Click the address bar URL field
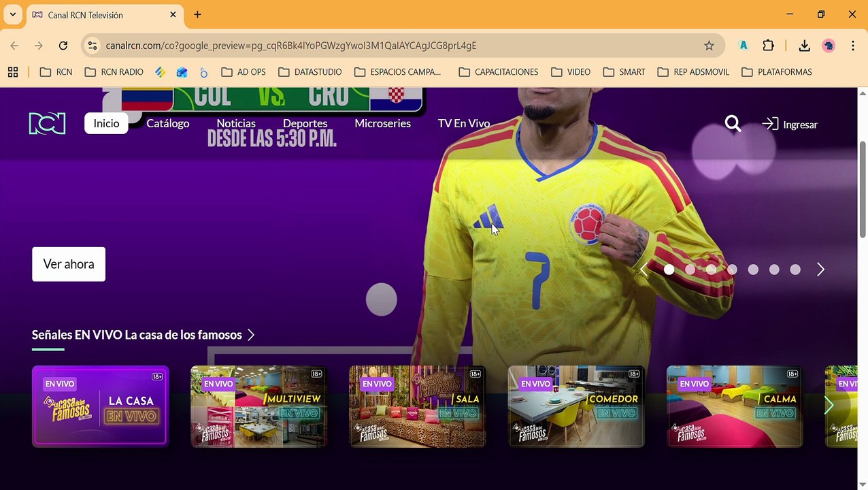 [x=401, y=46]
